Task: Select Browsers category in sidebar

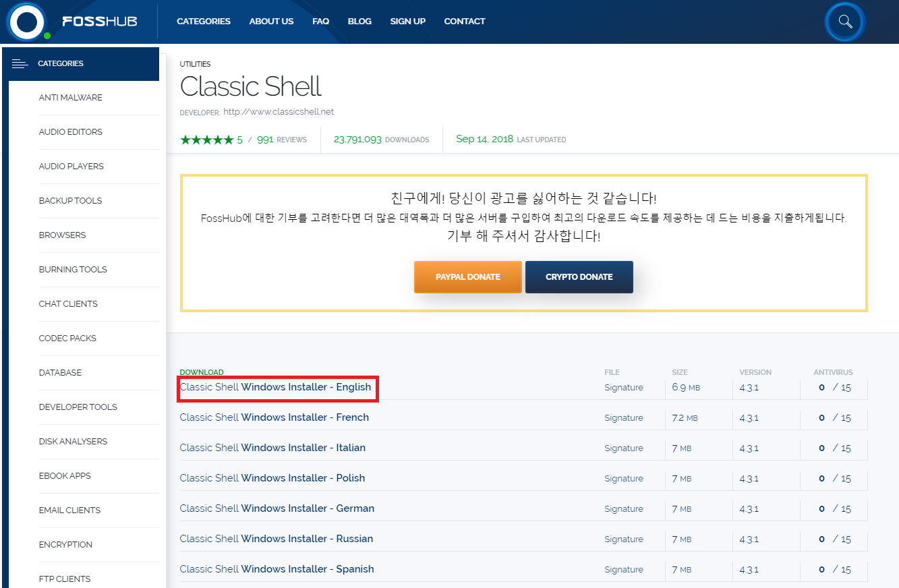Action: coord(62,235)
